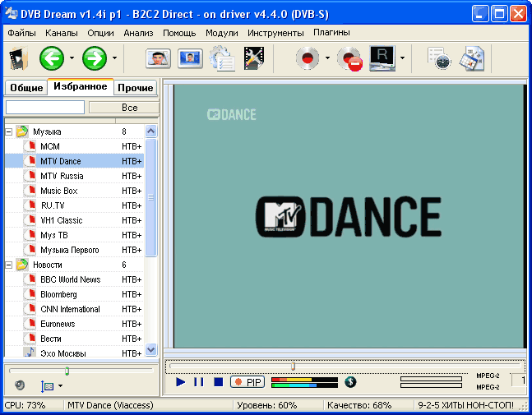Click the Музыка folder icon
The image size is (532, 415).
22,131
